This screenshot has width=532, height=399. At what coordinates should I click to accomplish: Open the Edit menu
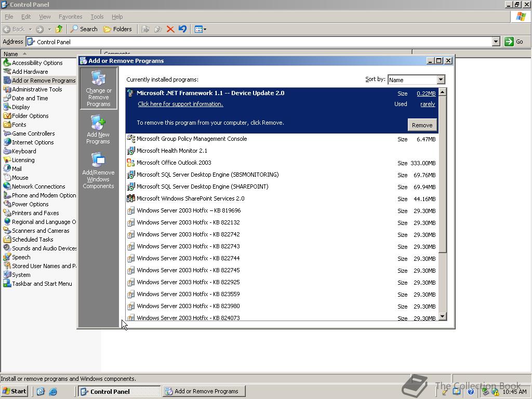(26, 17)
